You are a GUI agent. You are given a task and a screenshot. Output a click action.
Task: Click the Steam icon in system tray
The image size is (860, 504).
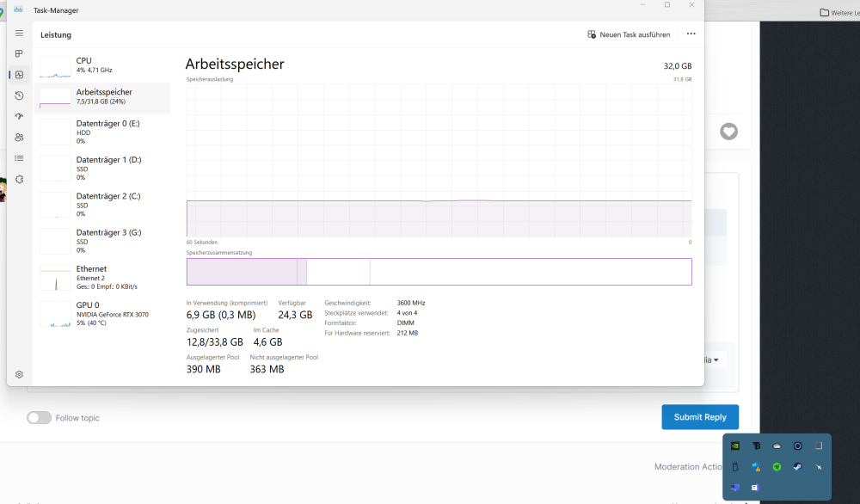pos(797,467)
